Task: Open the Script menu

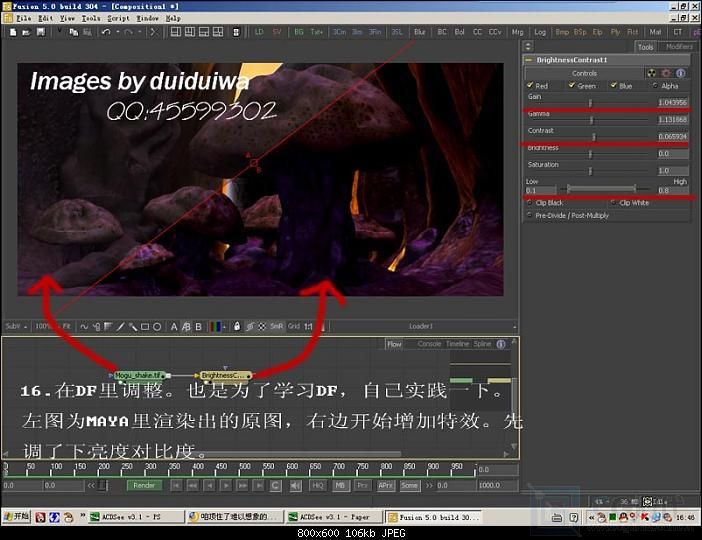Action: 118,18
